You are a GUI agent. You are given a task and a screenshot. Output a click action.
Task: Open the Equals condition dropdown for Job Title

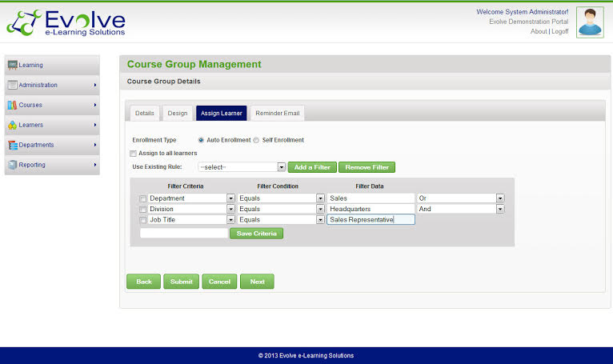tap(281, 220)
